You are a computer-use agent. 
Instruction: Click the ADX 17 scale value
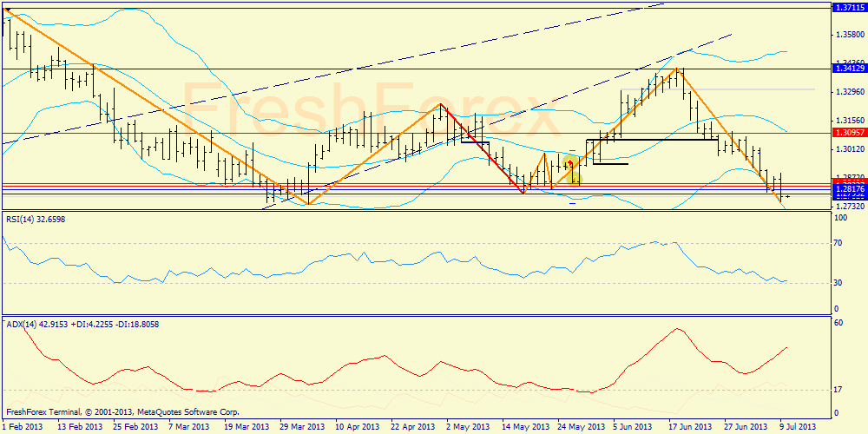coord(838,390)
